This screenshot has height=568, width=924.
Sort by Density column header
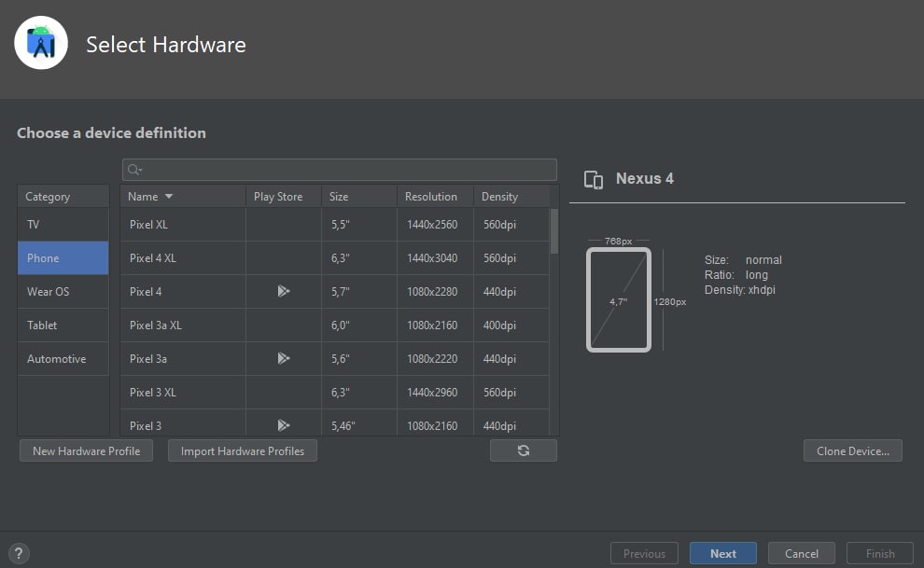[511, 196]
